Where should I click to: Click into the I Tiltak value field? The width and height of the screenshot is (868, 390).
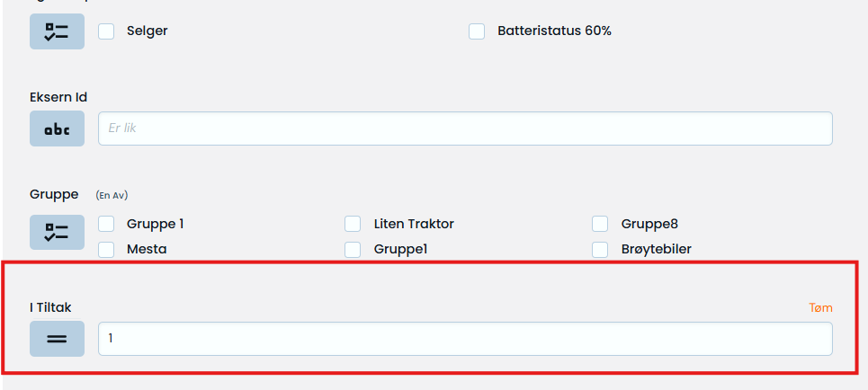pos(465,339)
